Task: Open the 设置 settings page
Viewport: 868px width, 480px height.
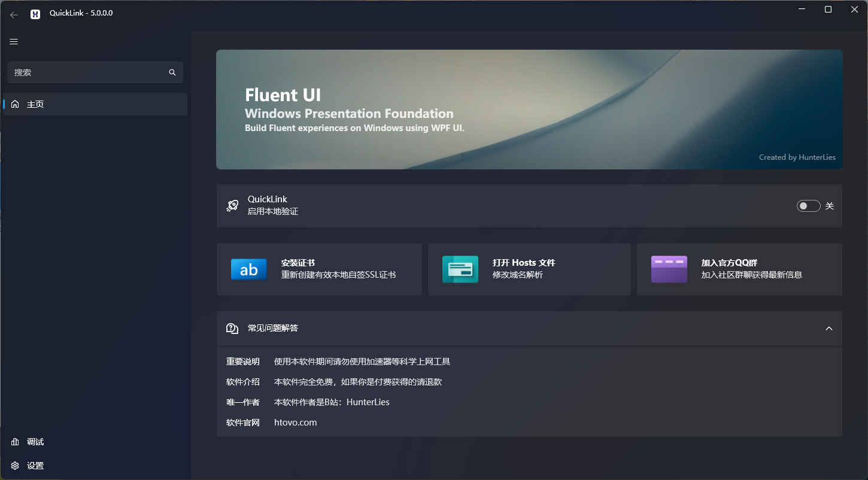Action: 95,466
